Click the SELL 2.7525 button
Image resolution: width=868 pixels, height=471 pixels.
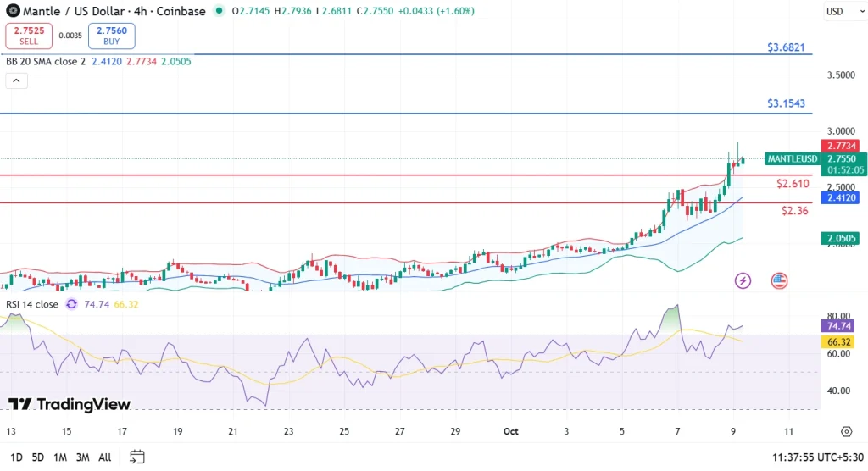(28, 36)
